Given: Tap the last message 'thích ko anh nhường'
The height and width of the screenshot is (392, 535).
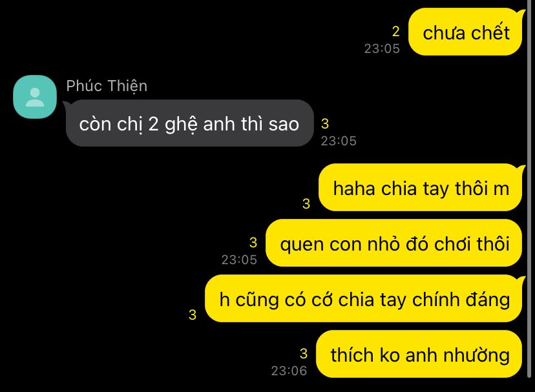Looking at the screenshot, I should point(419,354).
